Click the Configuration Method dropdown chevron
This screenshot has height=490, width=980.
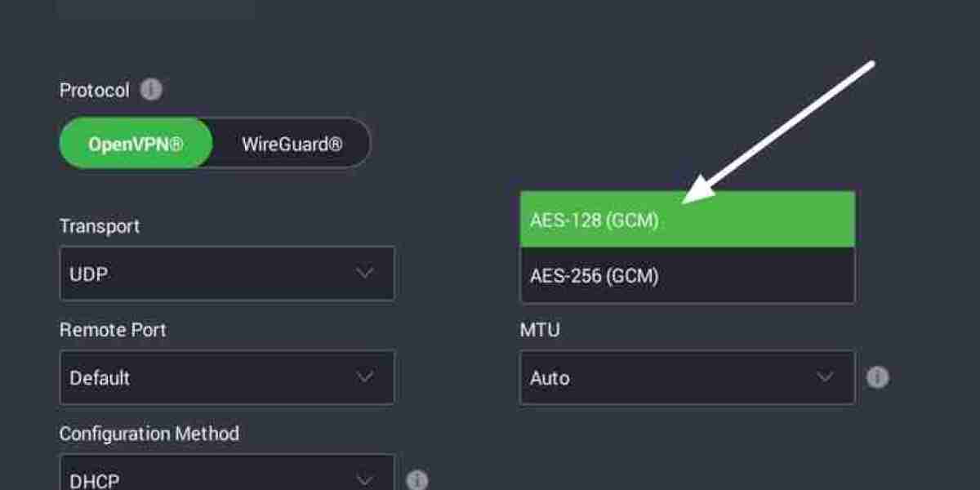point(366,479)
